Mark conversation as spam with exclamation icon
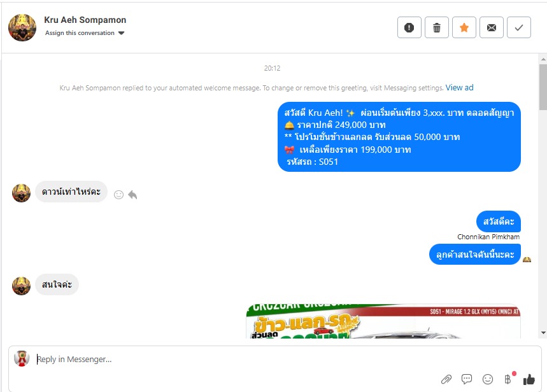This screenshot has width=547, height=392. coord(409,27)
